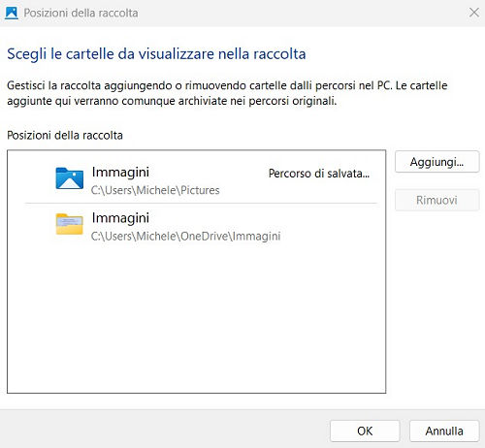485x448 pixels.
Task: Close the Posizioni della raccolta dialog
Action: click(x=474, y=13)
